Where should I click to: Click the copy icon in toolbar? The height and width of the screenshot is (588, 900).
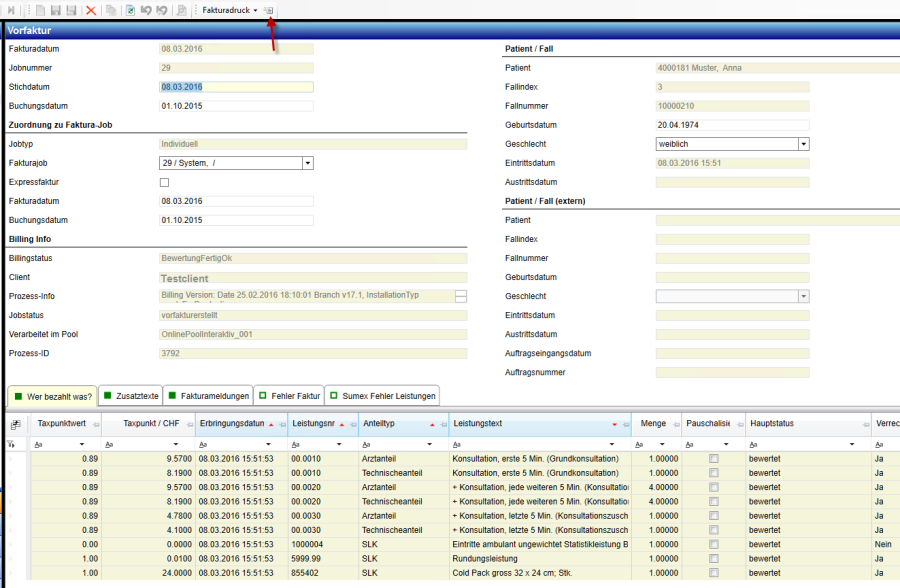(111, 10)
